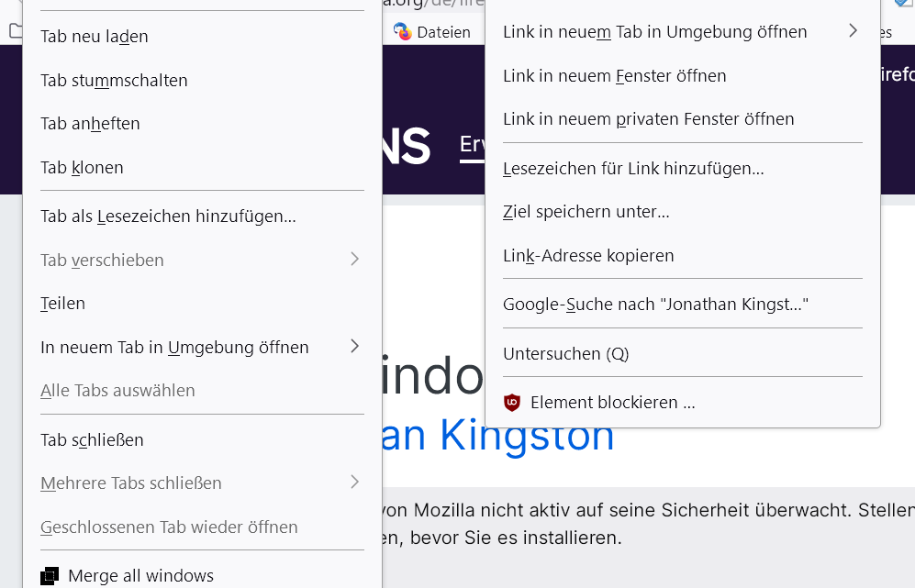
Task: Open link in neuem privaten Fenster
Action: point(648,119)
